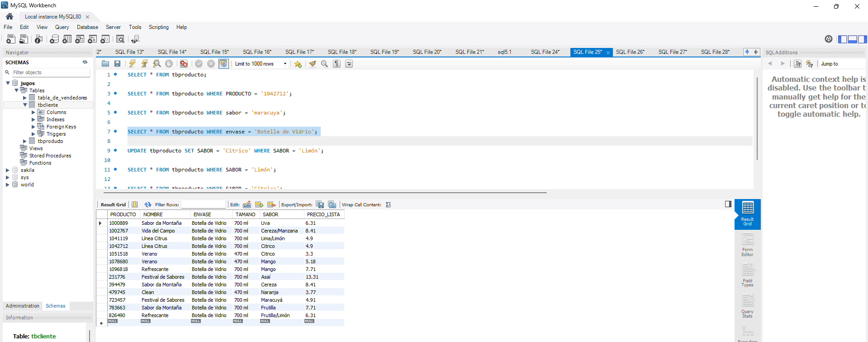Create new function icon
Screen dimensions: 868x342
(105, 39)
